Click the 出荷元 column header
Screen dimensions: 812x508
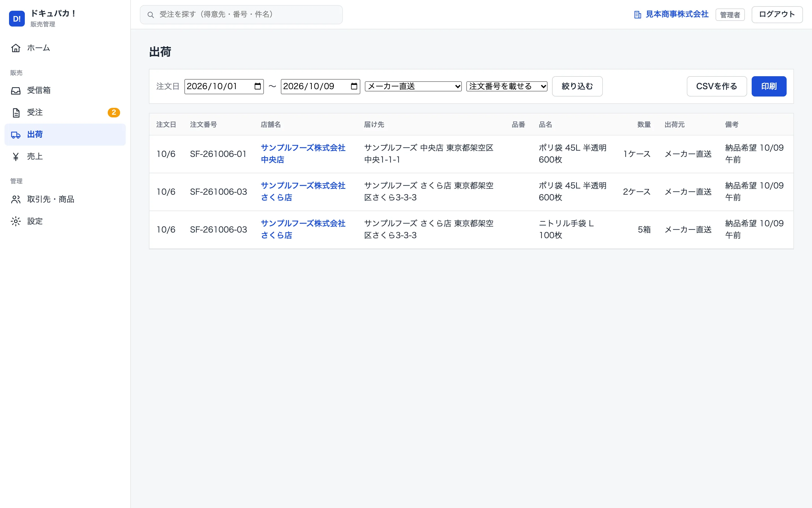pyautogui.click(x=674, y=125)
